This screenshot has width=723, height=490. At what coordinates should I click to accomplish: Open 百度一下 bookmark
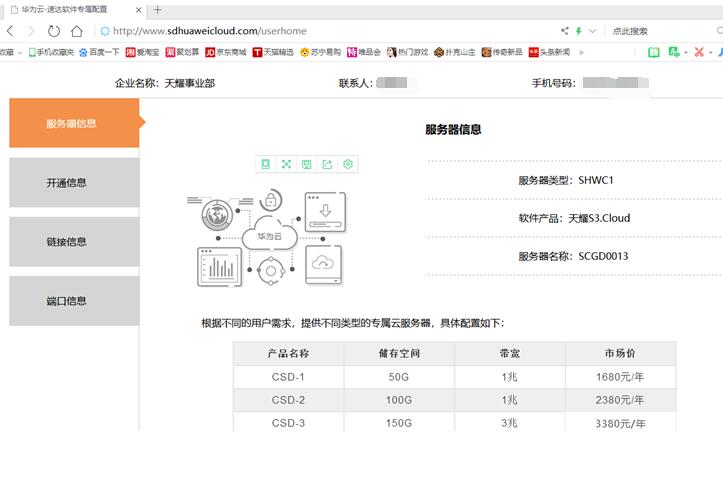pyautogui.click(x=99, y=52)
